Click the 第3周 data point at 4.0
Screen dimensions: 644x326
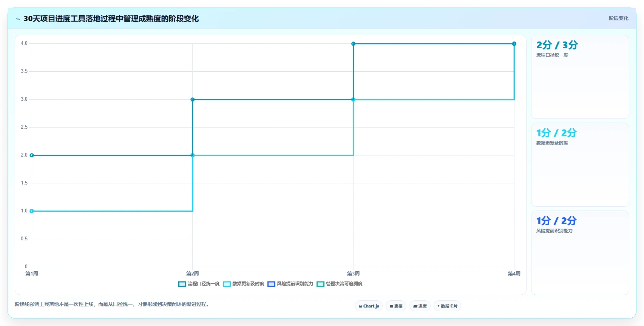354,44
